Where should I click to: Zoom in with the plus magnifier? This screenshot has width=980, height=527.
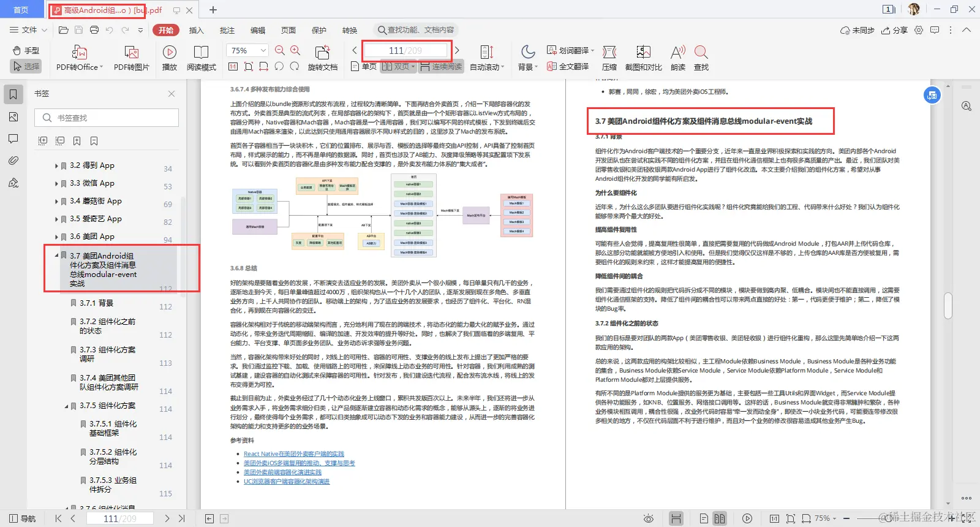point(295,50)
